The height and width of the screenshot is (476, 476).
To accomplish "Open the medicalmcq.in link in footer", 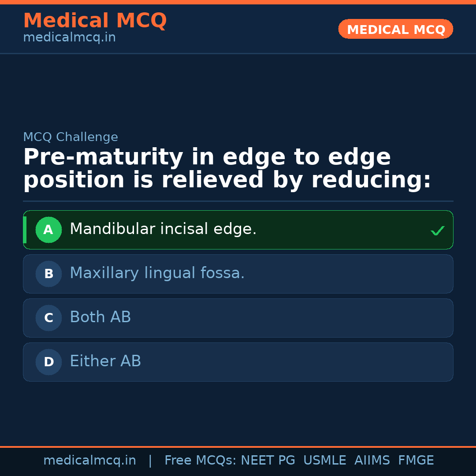I will click(x=89, y=461).
